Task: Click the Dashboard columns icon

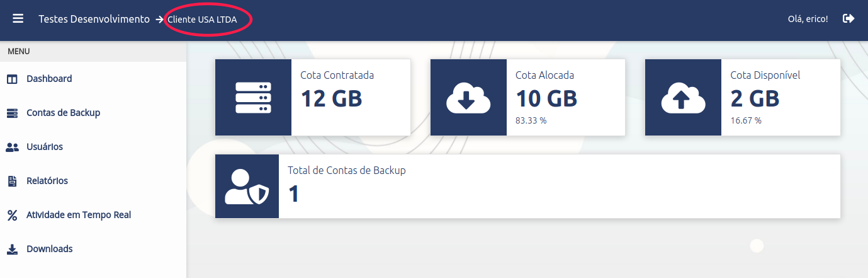Action: point(12,79)
